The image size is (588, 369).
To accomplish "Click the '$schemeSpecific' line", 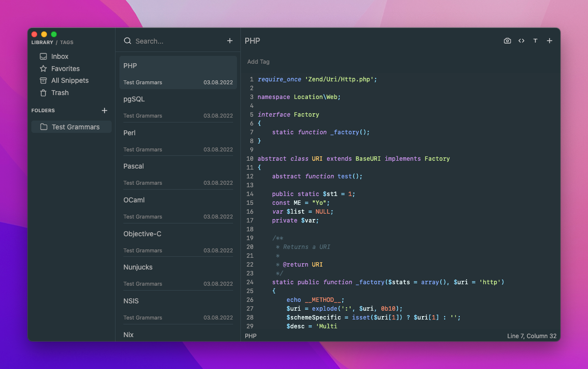I will tap(374, 318).
